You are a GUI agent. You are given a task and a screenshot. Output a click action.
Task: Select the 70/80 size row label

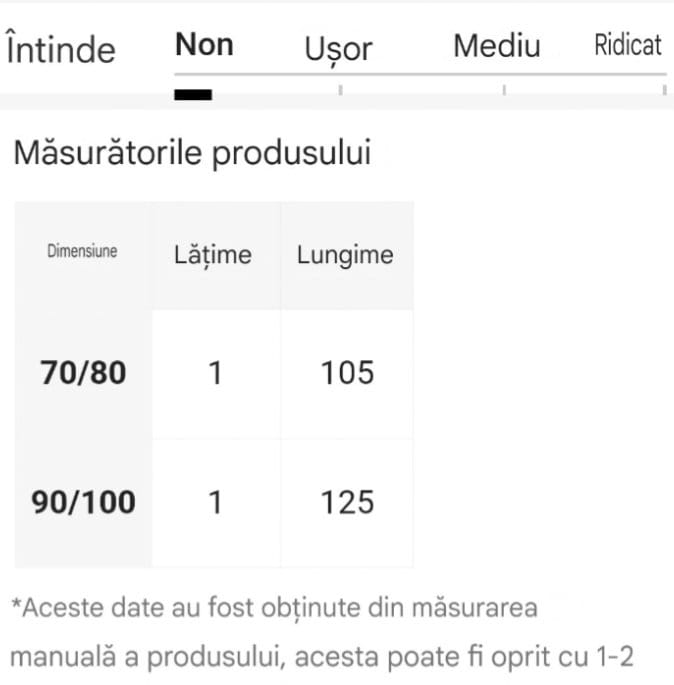point(84,373)
